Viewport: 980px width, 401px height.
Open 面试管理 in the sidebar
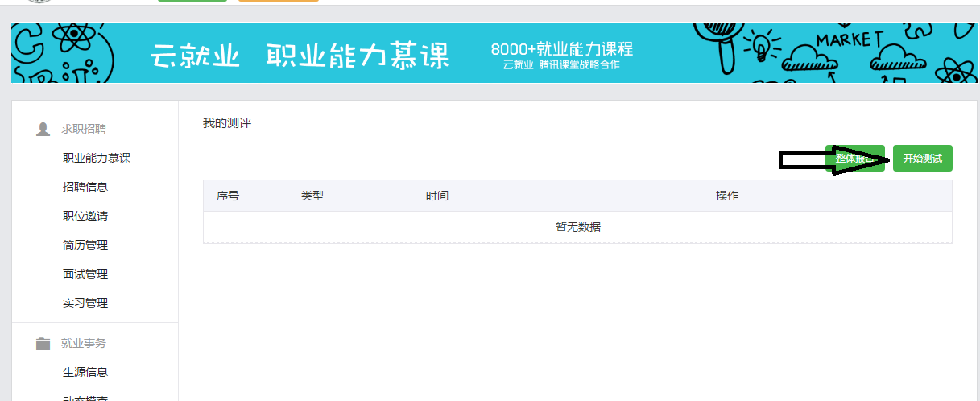85,274
